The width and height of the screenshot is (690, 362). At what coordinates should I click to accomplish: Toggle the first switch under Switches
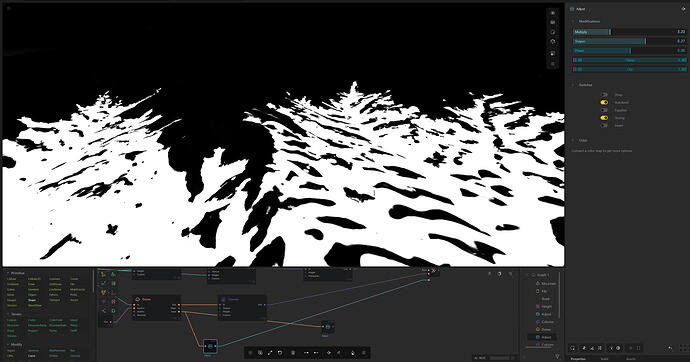pos(604,95)
